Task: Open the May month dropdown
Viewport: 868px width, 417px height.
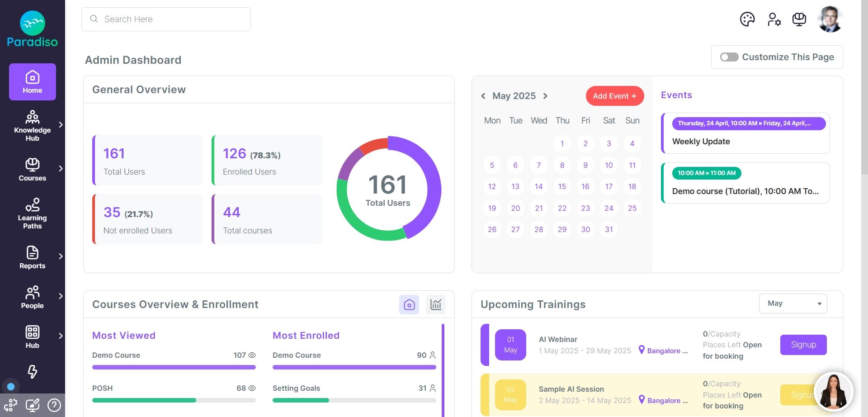Action: [793, 303]
